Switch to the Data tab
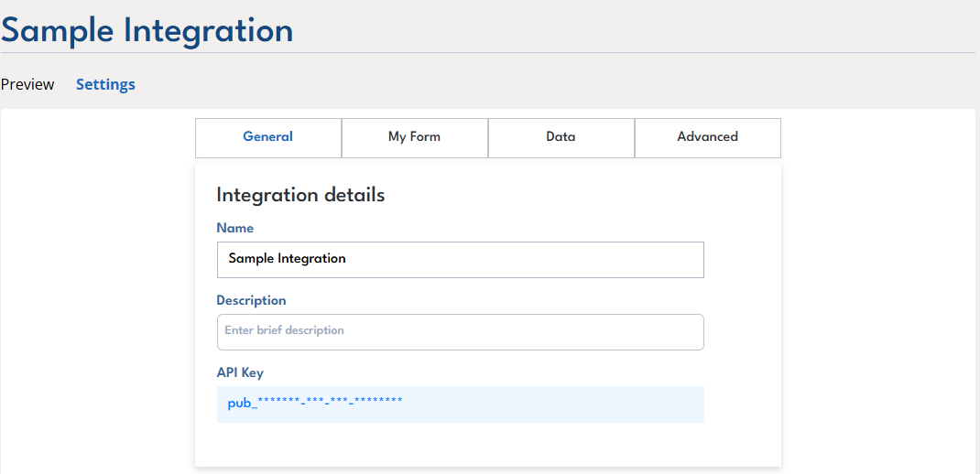This screenshot has height=474, width=980. pyautogui.click(x=561, y=137)
